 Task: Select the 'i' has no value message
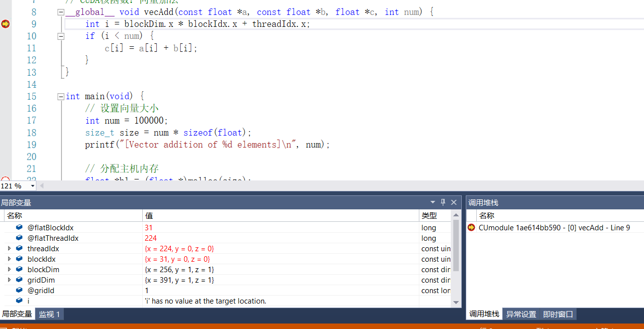click(x=206, y=301)
